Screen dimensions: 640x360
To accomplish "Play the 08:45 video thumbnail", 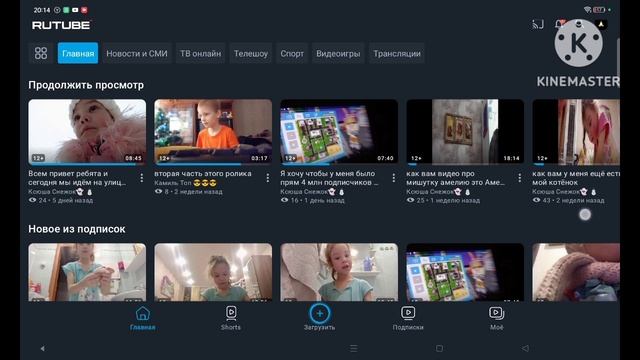I will 87,132.
